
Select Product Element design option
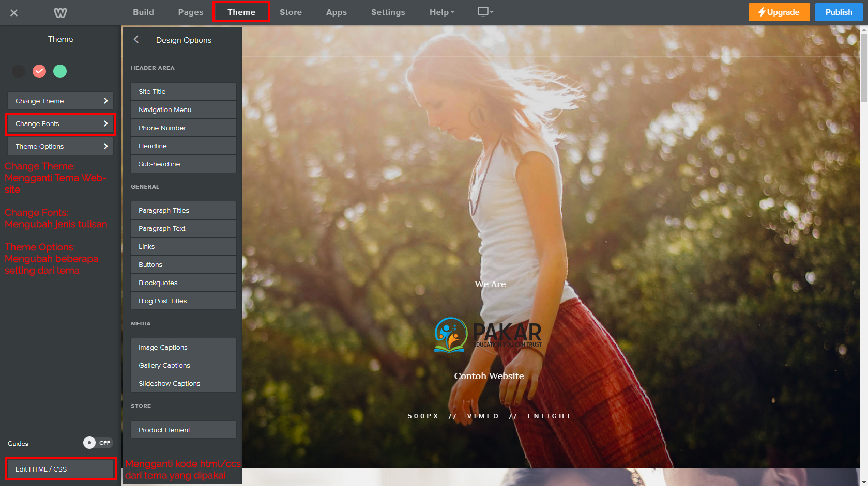point(184,430)
